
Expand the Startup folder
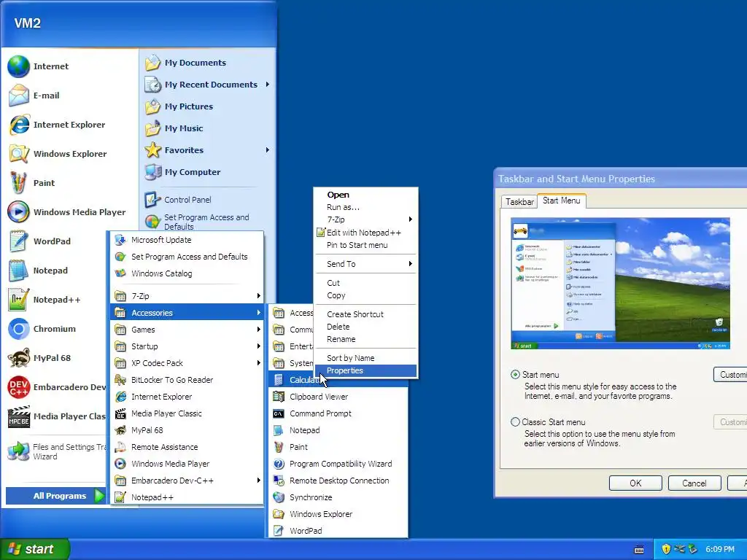187,346
